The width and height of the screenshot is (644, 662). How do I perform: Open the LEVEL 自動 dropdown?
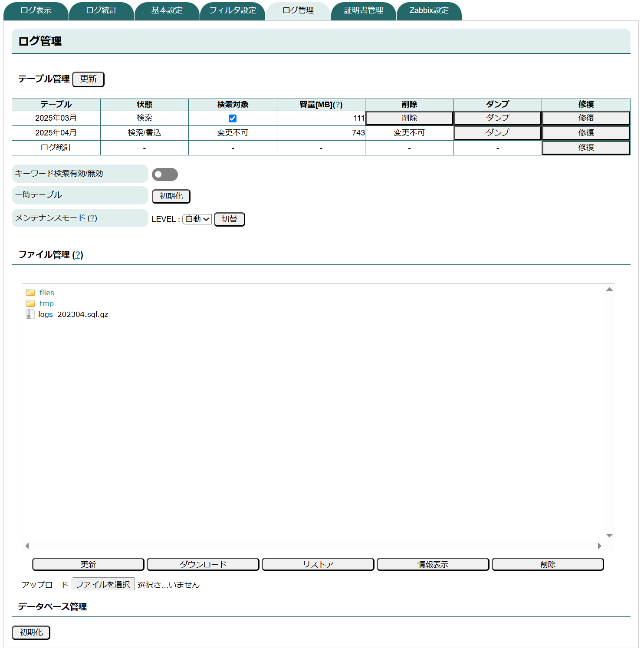click(197, 219)
